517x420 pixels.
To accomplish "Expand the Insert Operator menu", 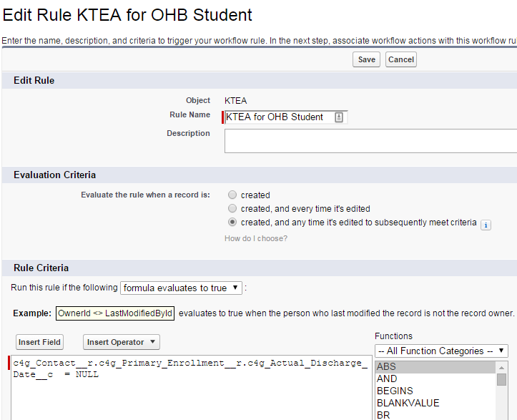I will pos(121,342).
